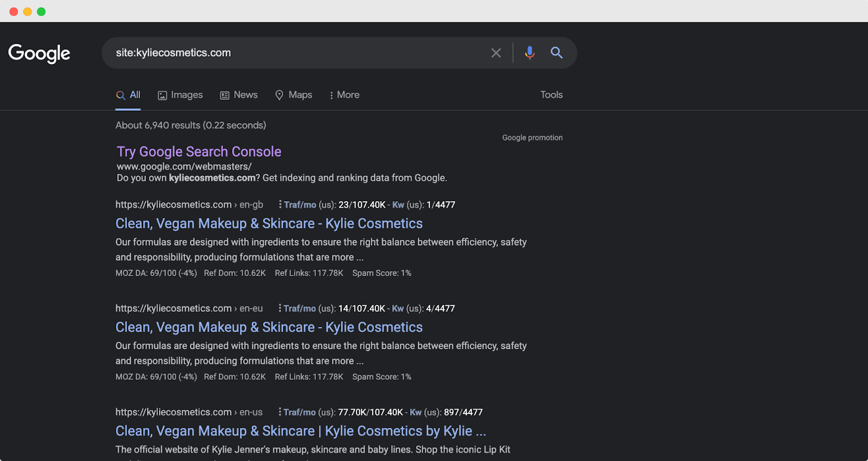868x461 pixels.
Task: Click the www.google.com/webmasters/ URL text
Action: coord(184,167)
